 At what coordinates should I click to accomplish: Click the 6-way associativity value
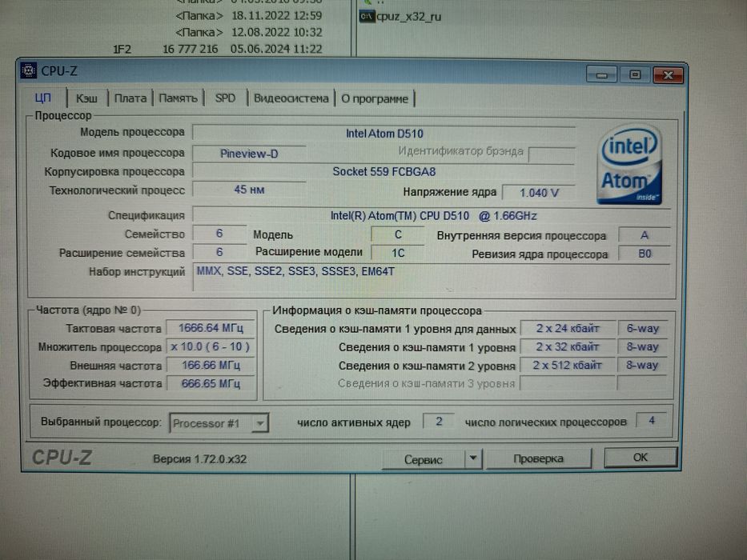[x=642, y=328]
